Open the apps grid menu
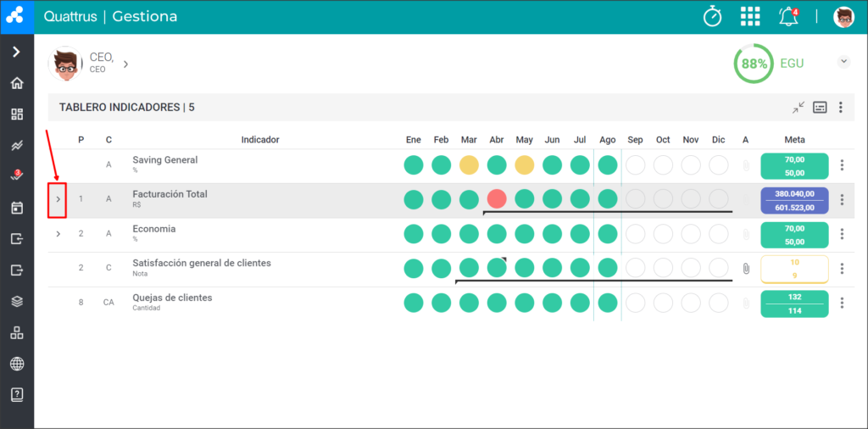Viewport: 868px width, 429px height. coord(750,17)
